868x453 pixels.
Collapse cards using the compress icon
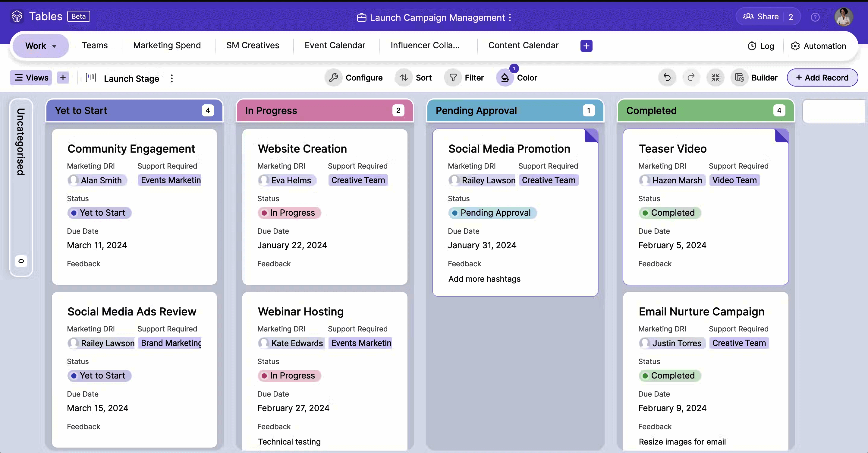(x=715, y=78)
